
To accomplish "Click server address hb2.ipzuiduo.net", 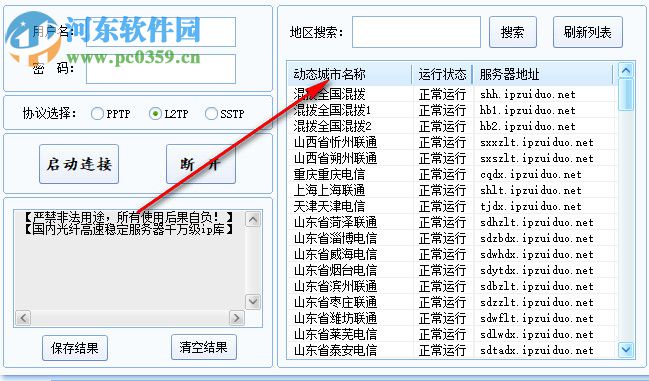I will tap(528, 127).
